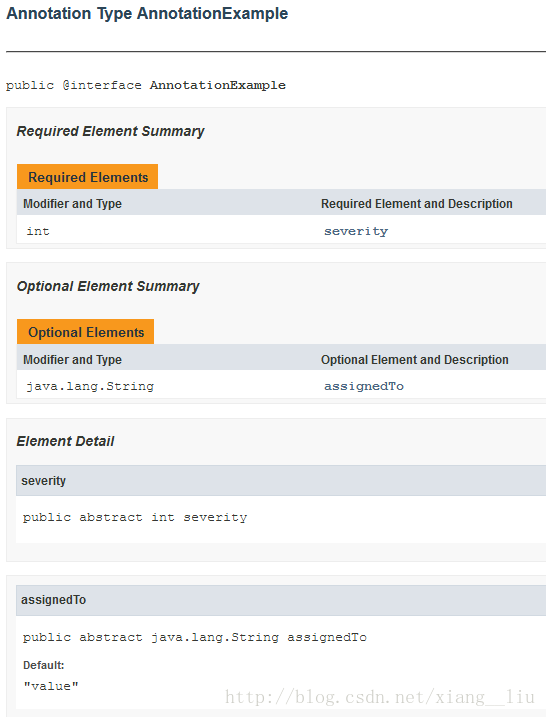This screenshot has height=717, width=546.
Task: Click the public @interface AnnotationExample declaration
Action: click(146, 86)
